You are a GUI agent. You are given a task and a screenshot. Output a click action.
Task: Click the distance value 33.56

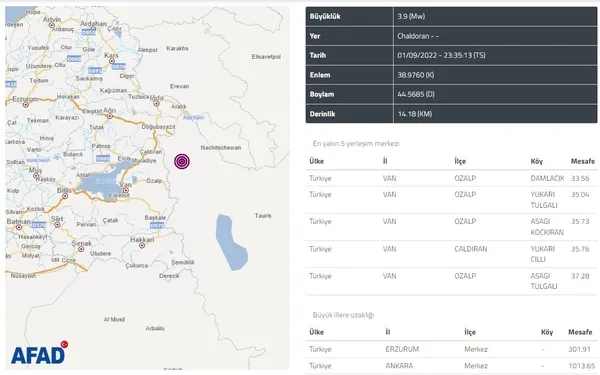coord(580,178)
